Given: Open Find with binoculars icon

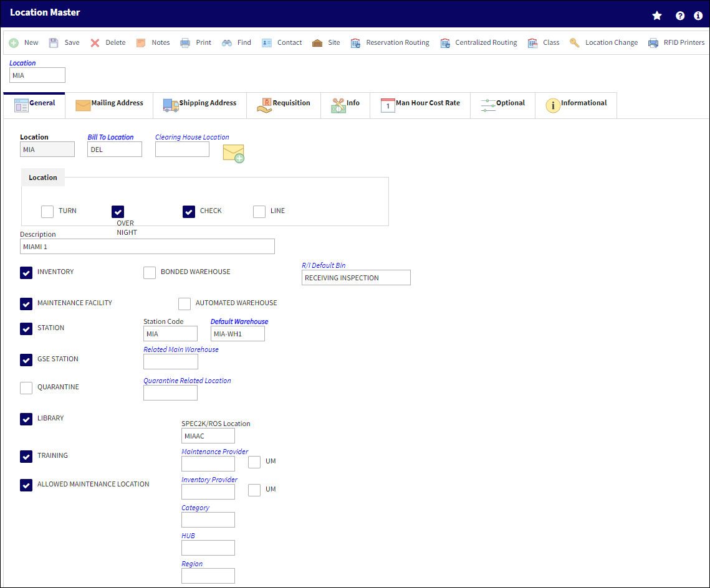Looking at the screenshot, I should pyautogui.click(x=236, y=42).
